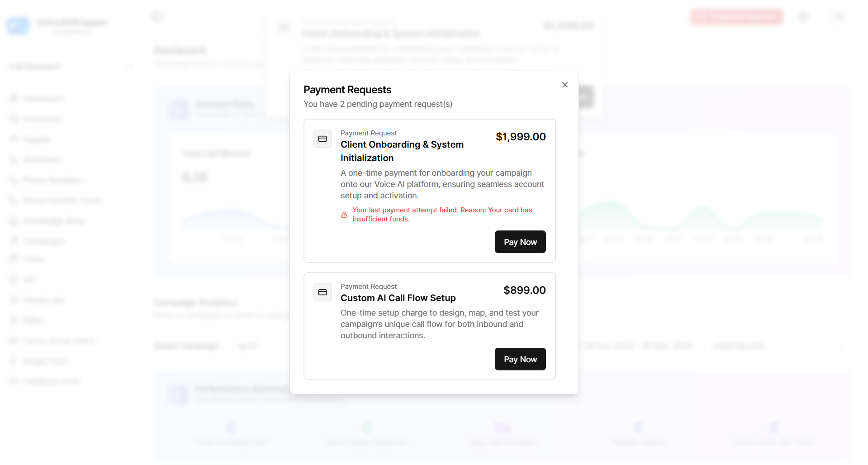Go to Phone Numbers in the sidebar
Screen dimensions: 868x465
[x=52, y=180]
